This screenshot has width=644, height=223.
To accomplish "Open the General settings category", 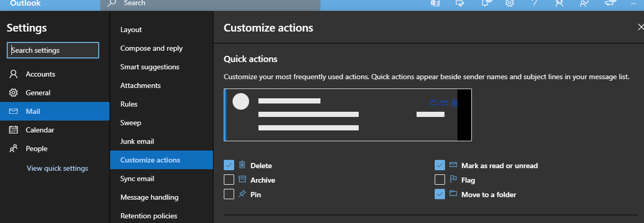I will pyautogui.click(x=55, y=93).
